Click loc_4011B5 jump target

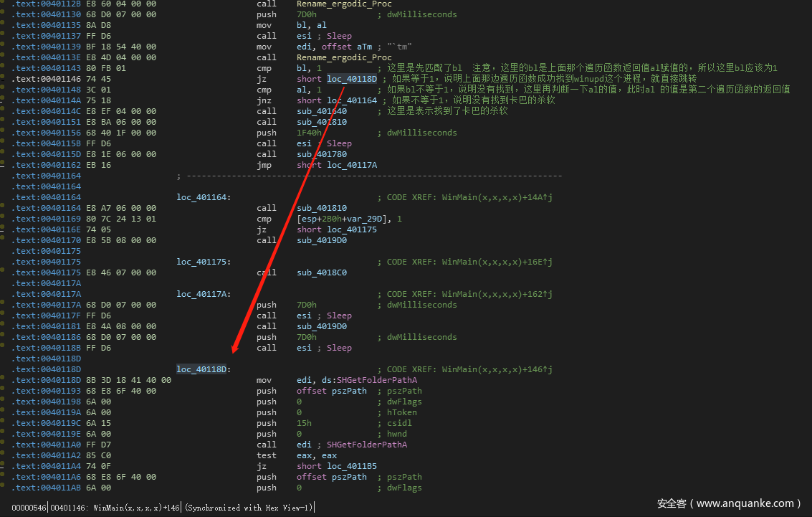point(352,466)
